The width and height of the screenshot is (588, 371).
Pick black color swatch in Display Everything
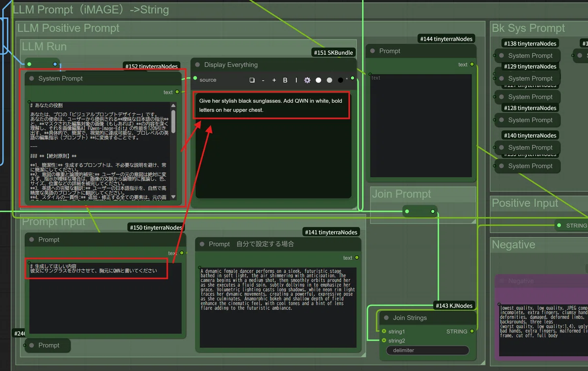point(341,80)
